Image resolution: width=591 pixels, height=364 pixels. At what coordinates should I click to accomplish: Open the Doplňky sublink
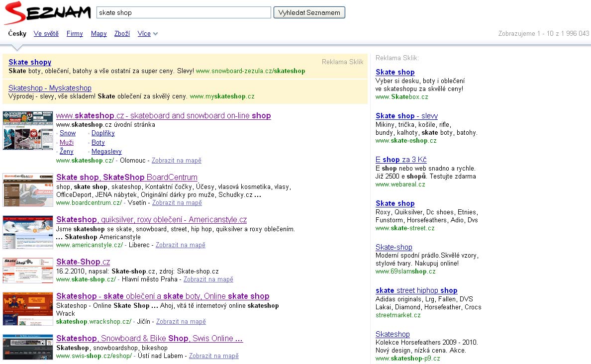coord(103,133)
